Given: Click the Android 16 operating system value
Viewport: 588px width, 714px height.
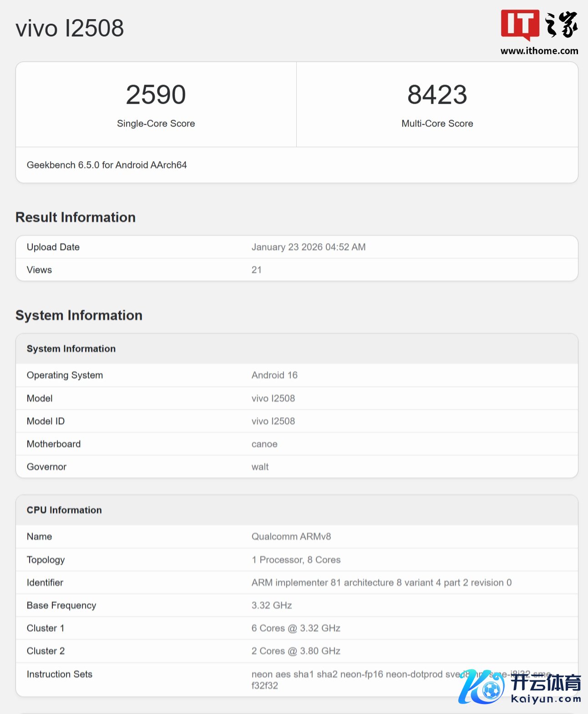Looking at the screenshot, I should [x=274, y=375].
